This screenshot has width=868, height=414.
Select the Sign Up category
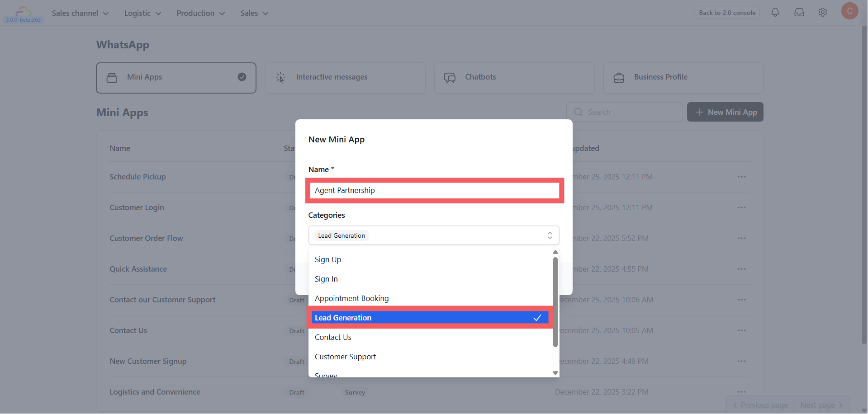click(430, 259)
